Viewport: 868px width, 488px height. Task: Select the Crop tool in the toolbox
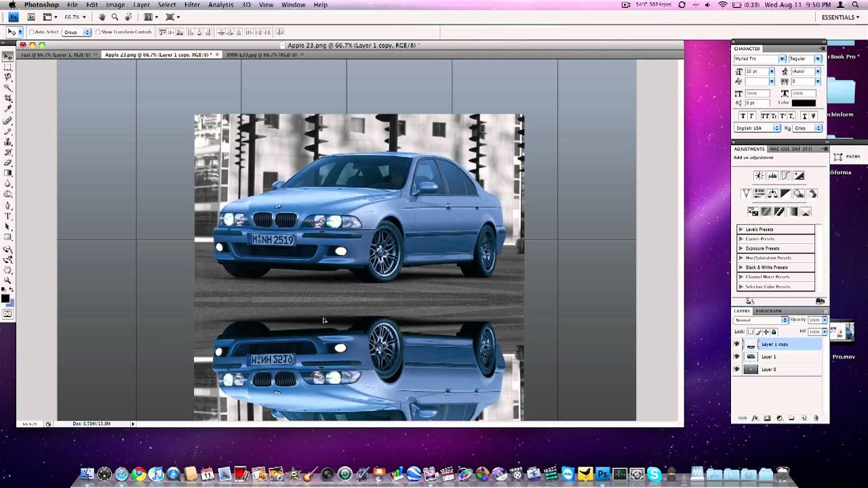[8, 98]
